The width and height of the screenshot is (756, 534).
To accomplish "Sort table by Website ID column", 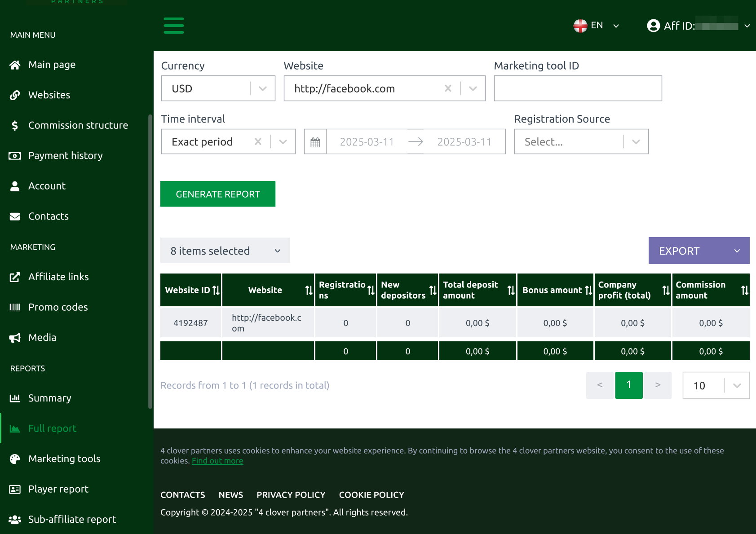I will (216, 290).
